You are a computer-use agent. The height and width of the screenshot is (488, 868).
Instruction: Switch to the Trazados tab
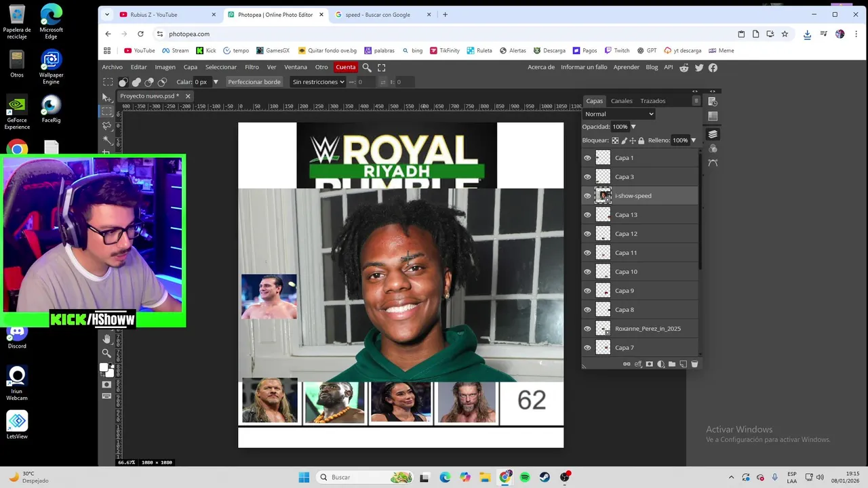tap(652, 101)
